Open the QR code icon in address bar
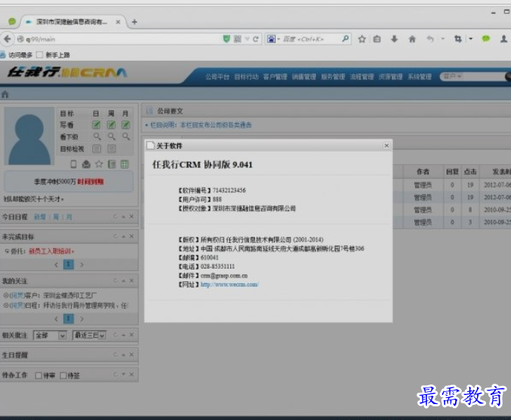This screenshot has height=420, width=511. (238, 39)
